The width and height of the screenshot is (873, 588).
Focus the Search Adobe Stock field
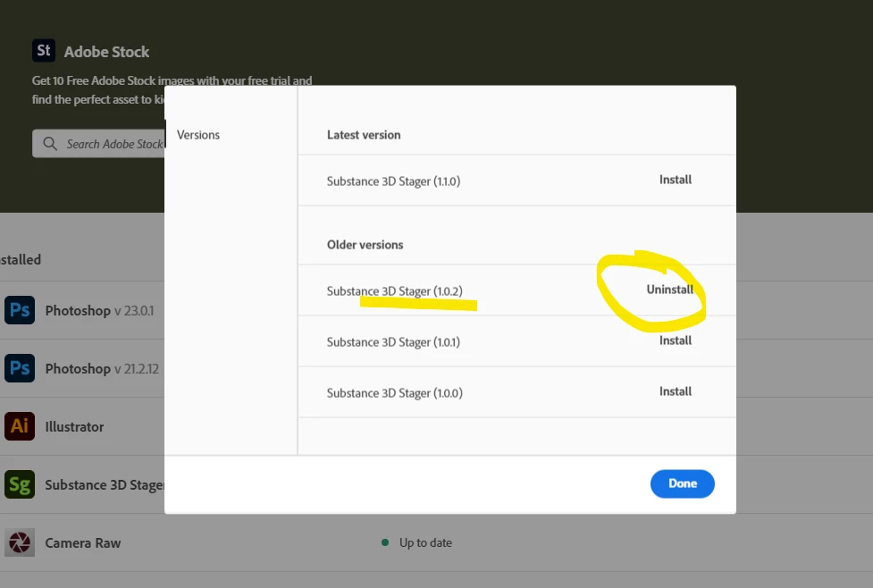98,144
